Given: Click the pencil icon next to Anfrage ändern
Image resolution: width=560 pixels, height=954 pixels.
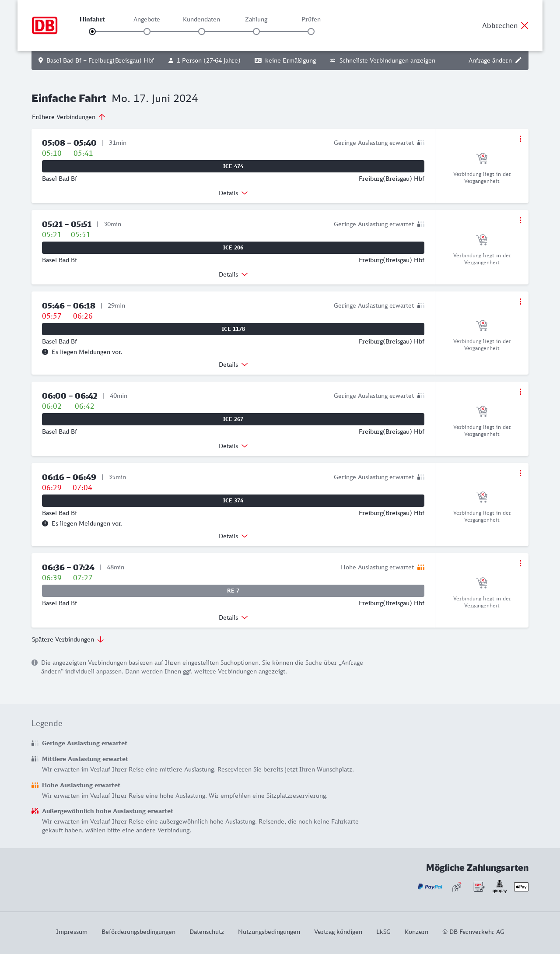Looking at the screenshot, I should tap(518, 60).
